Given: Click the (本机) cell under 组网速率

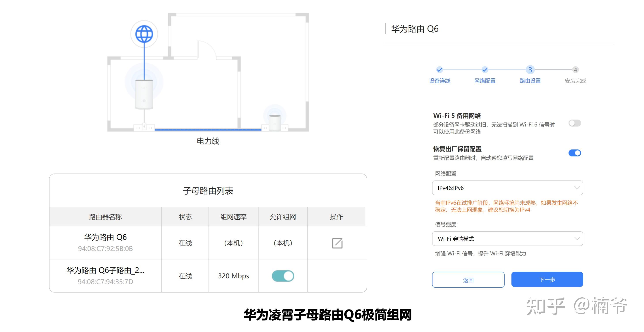Looking at the screenshot, I should pos(233,243).
